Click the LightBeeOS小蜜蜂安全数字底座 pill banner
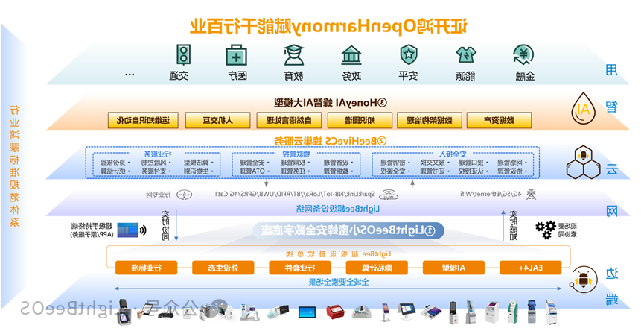 point(348,230)
